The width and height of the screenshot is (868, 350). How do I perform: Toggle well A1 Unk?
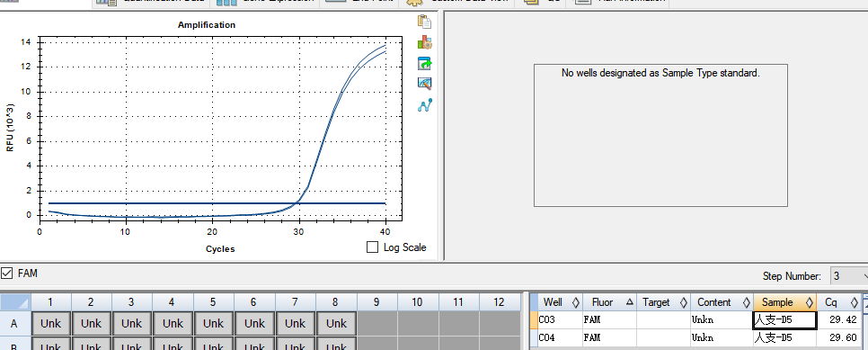(50, 323)
